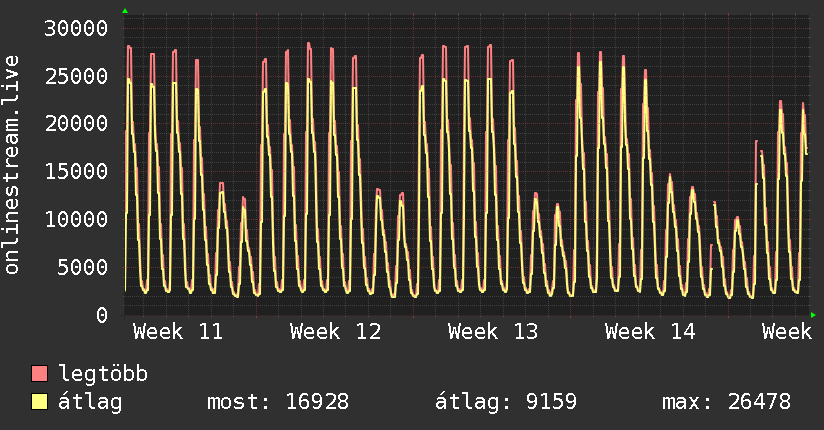This screenshot has height=430, width=824.
Task: Click the most: 16928 statistic
Action: [277, 403]
